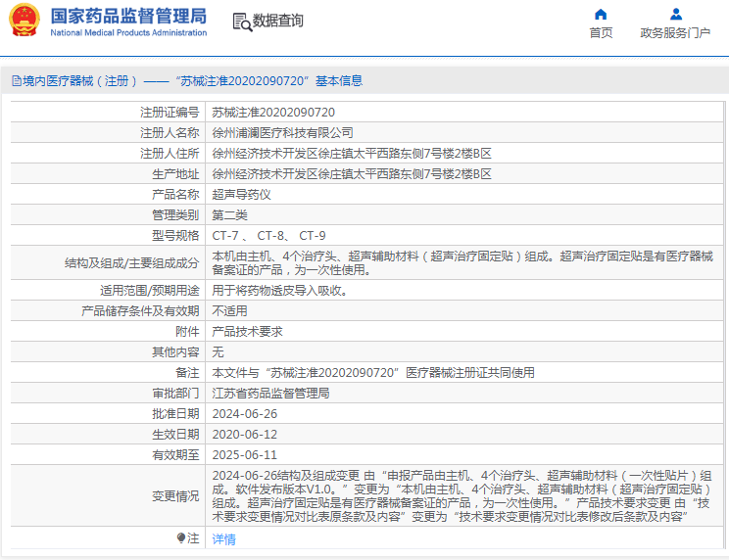729x560 pixels.
Task: Select the 注册人住所 address value
Action: click(352, 154)
